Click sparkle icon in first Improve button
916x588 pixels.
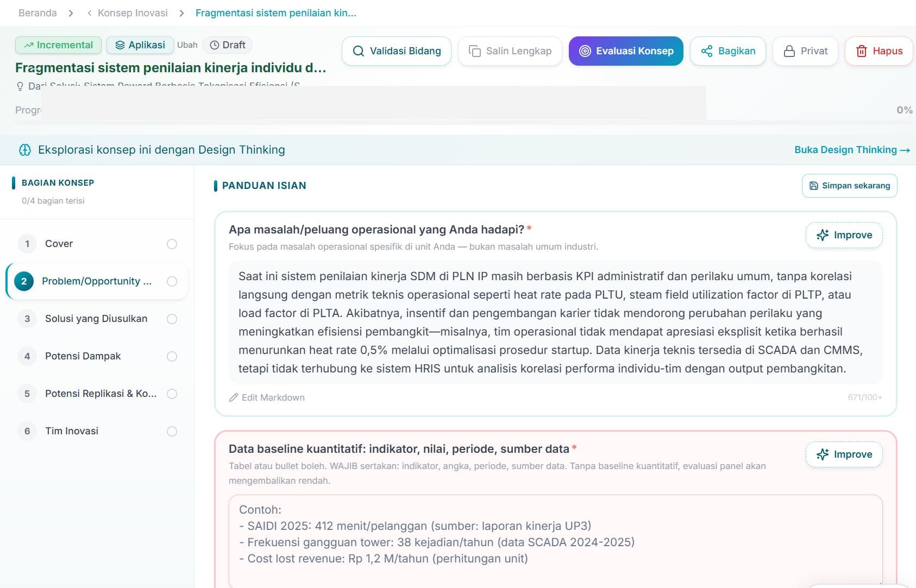(823, 235)
